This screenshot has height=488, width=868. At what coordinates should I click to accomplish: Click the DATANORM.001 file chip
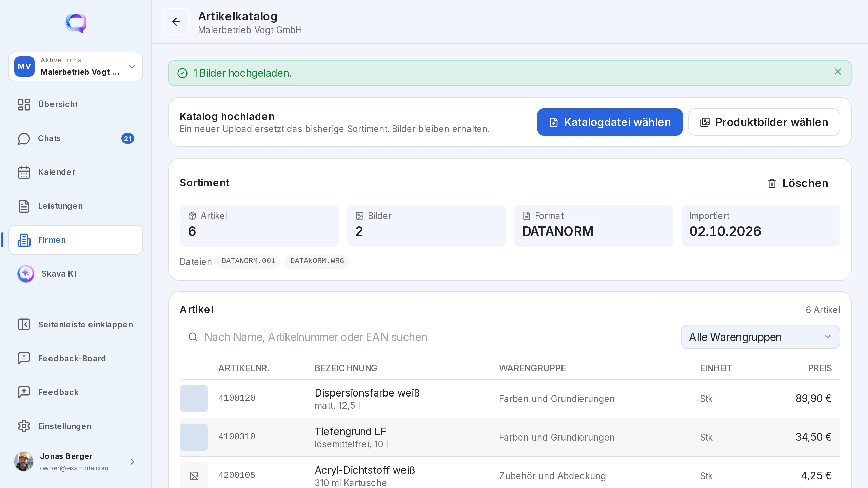[x=249, y=261]
